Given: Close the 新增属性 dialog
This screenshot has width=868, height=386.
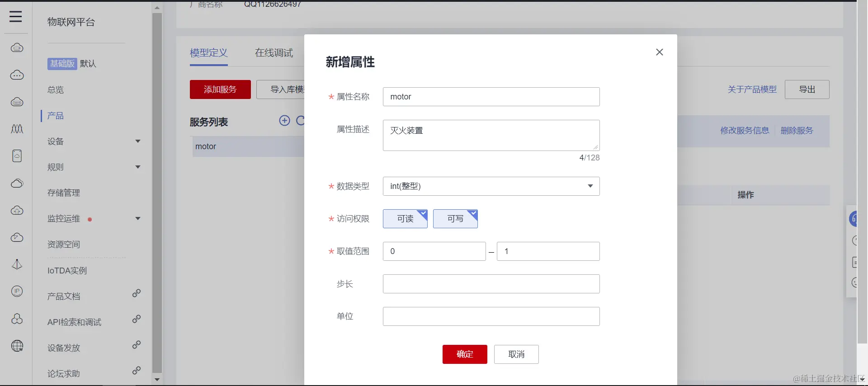Looking at the screenshot, I should pos(660,52).
